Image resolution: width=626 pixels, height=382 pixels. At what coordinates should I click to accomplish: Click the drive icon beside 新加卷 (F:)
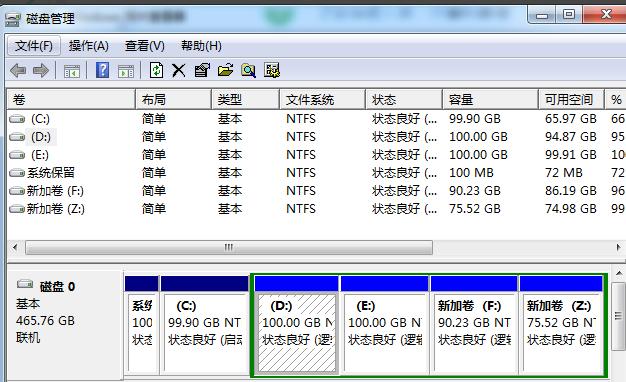[17, 191]
